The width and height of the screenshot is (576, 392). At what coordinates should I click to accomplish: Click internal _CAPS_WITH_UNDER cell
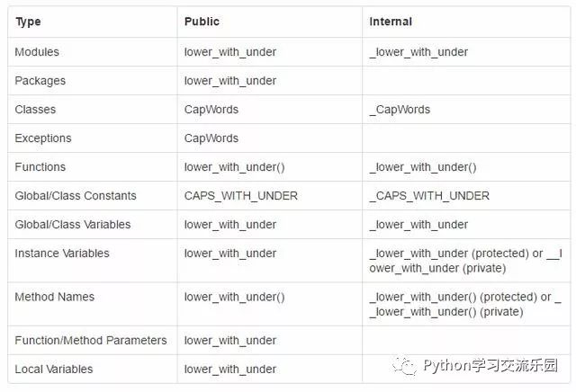[429, 196]
